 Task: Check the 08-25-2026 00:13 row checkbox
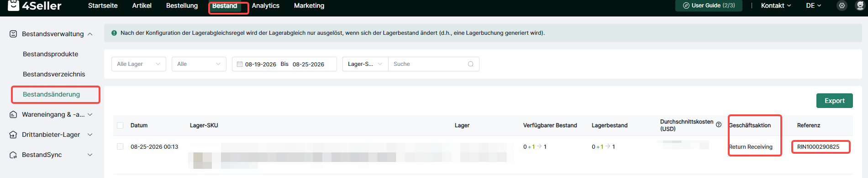tap(120, 146)
